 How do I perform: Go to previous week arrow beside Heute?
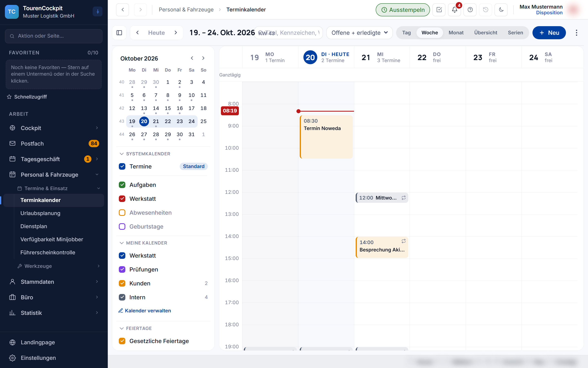(138, 33)
